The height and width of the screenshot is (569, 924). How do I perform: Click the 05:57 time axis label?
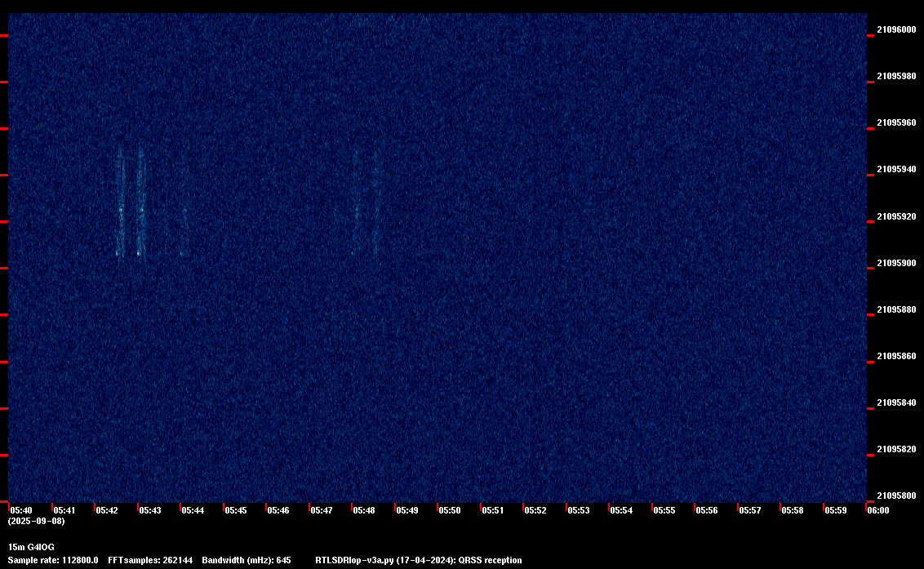pos(749,510)
